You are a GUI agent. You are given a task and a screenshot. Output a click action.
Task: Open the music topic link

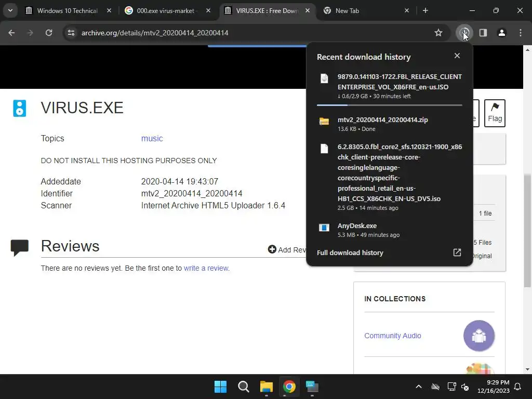152,138
